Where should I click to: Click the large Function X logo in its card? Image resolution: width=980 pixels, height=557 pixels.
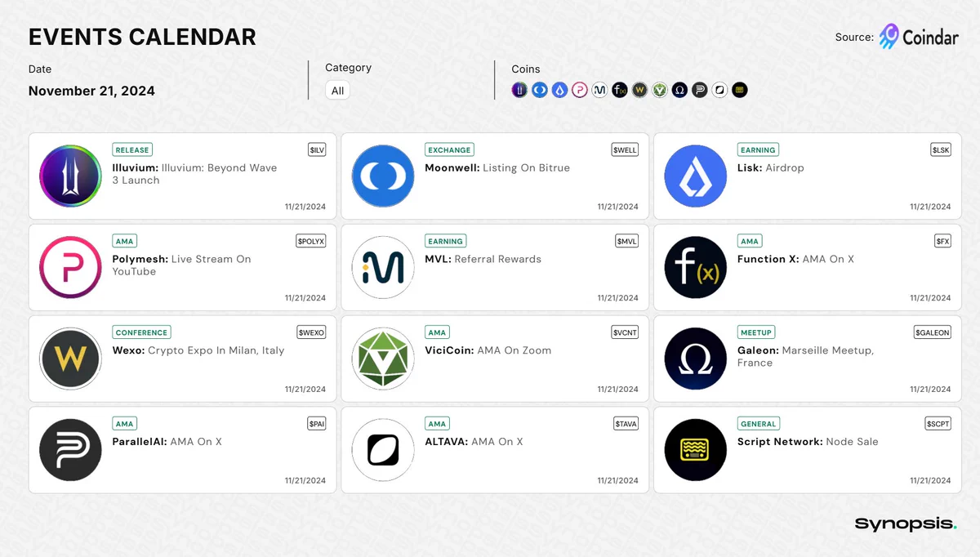(695, 267)
